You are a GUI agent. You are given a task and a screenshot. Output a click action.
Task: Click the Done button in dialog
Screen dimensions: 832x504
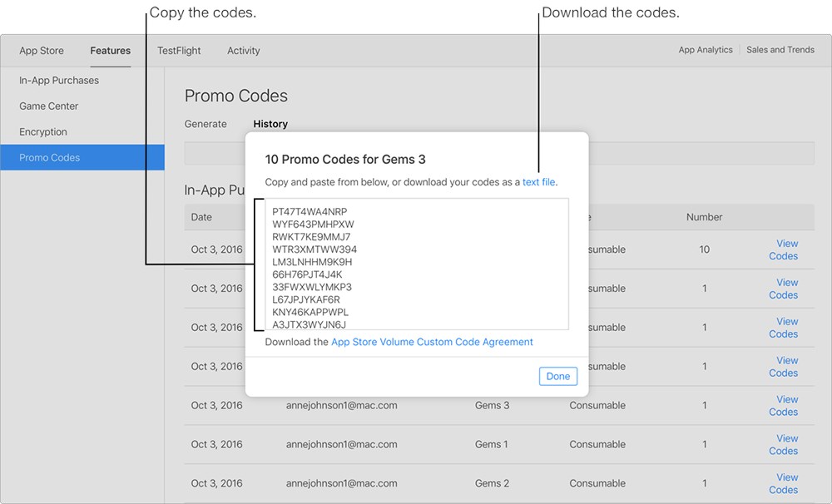(557, 376)
